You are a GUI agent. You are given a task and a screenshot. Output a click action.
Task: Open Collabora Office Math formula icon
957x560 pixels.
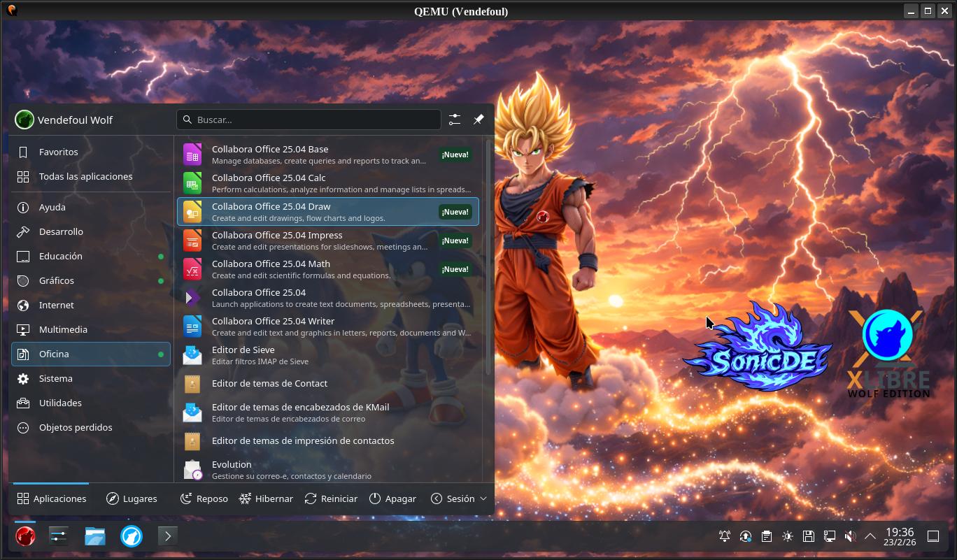click(x=192, y=269)
